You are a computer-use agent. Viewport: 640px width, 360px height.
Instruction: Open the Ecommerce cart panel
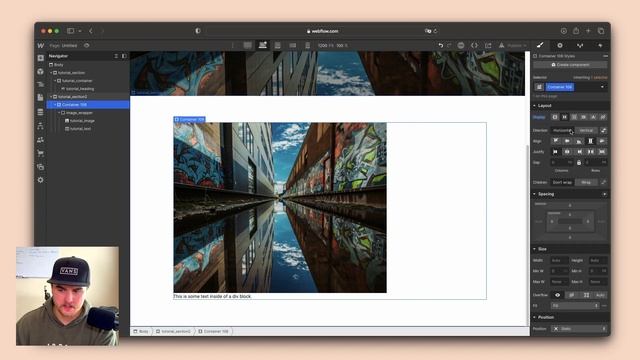pos(40,153)
